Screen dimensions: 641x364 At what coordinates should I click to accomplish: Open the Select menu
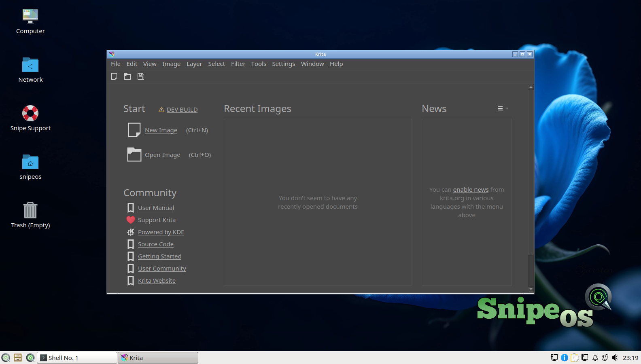click(x=216, y=64)
